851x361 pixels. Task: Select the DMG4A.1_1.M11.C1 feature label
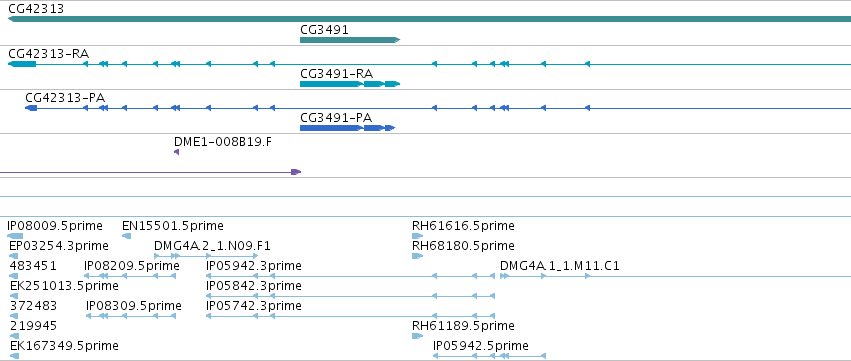560,266
